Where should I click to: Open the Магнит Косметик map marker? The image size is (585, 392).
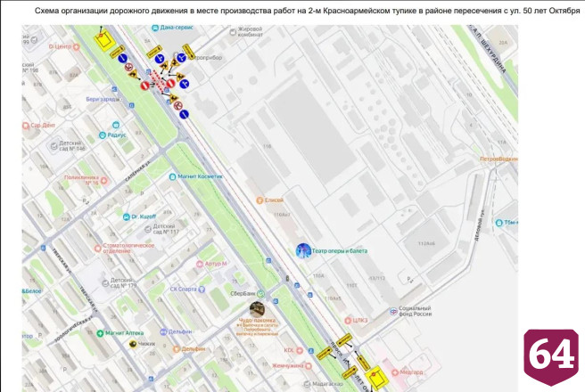pos(172,176)
